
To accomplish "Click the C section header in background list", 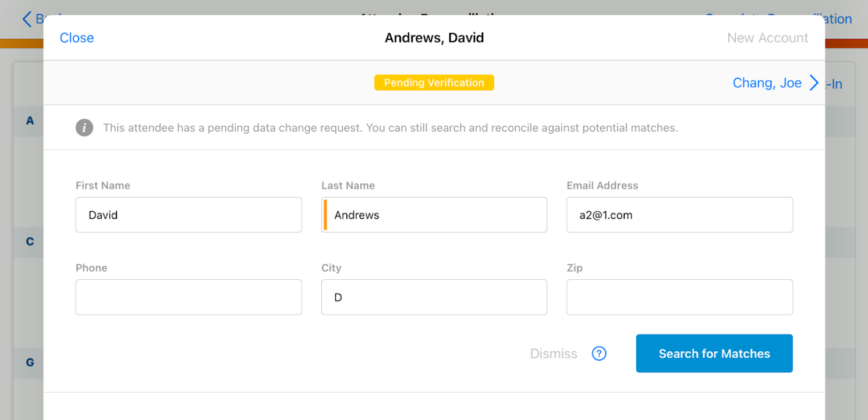I will pos(30,241).
